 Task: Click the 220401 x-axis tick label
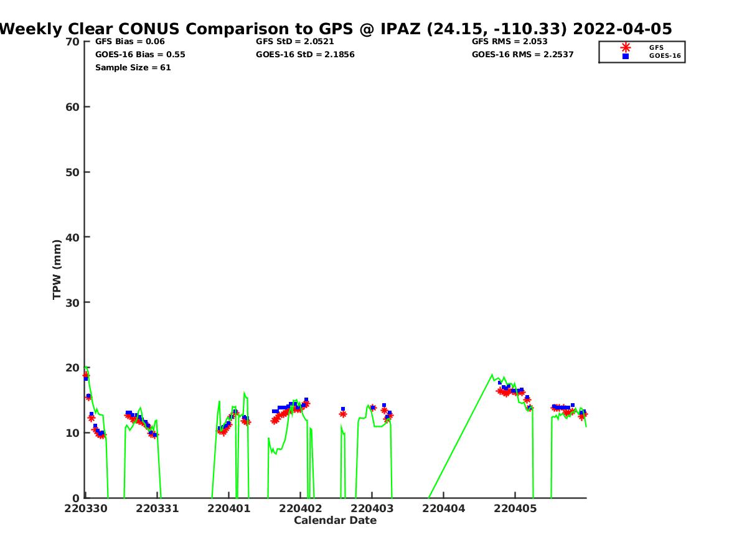pyautogui.click(x=228, y=508)
